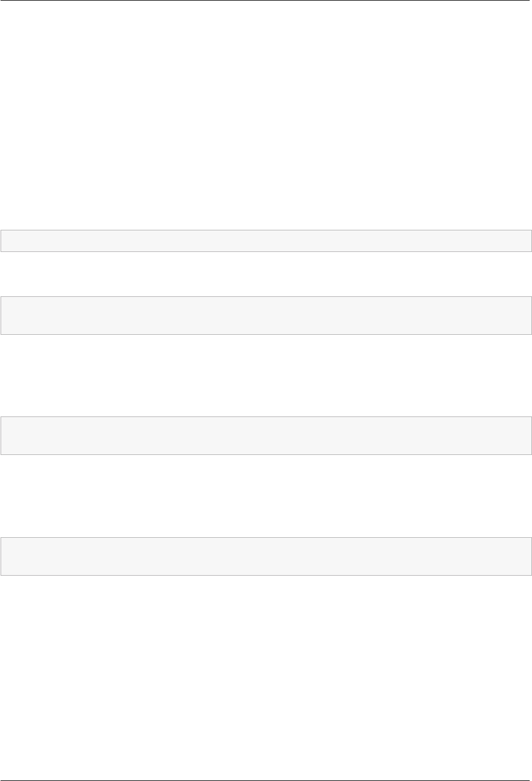
Task: Click the first thin gray code box
Action: (x=266, y=241)
